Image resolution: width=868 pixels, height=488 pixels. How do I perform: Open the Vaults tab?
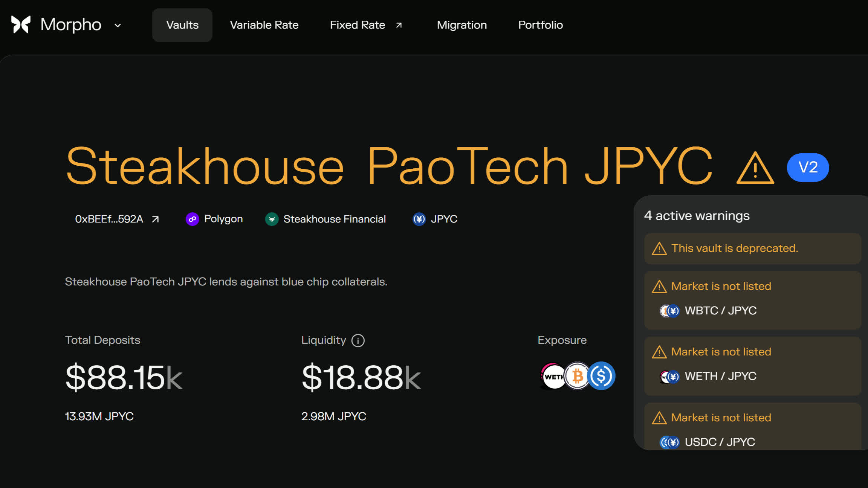point(182,25)
